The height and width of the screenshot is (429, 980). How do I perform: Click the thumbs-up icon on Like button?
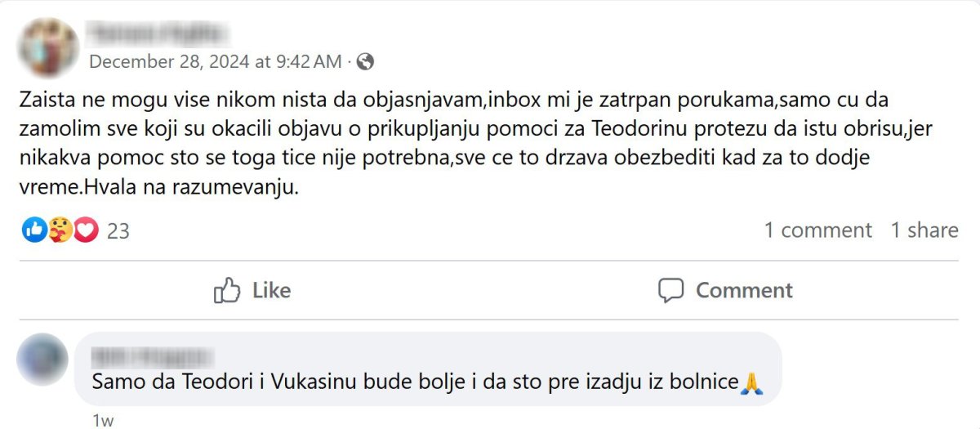pyautogui.click(x=226, y=290)
